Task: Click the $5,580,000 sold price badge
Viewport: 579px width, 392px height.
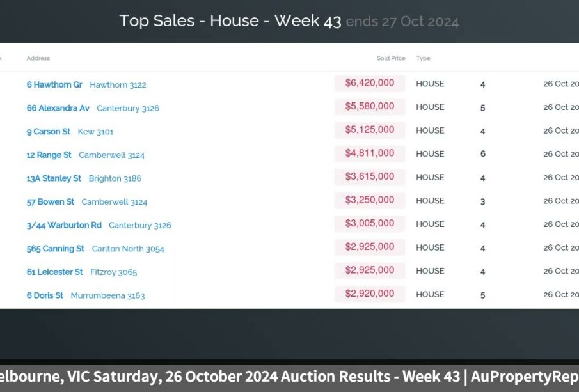Action: [x=370, y=107]
